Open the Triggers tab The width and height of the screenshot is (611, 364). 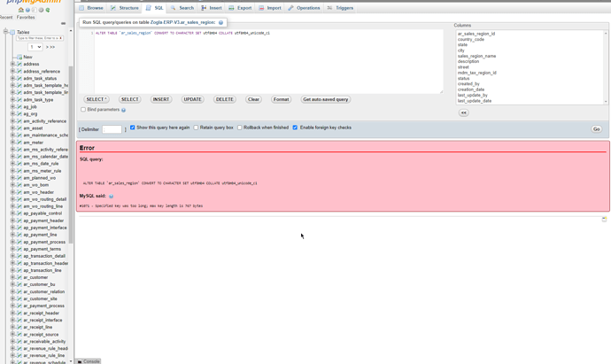(340, 8)
